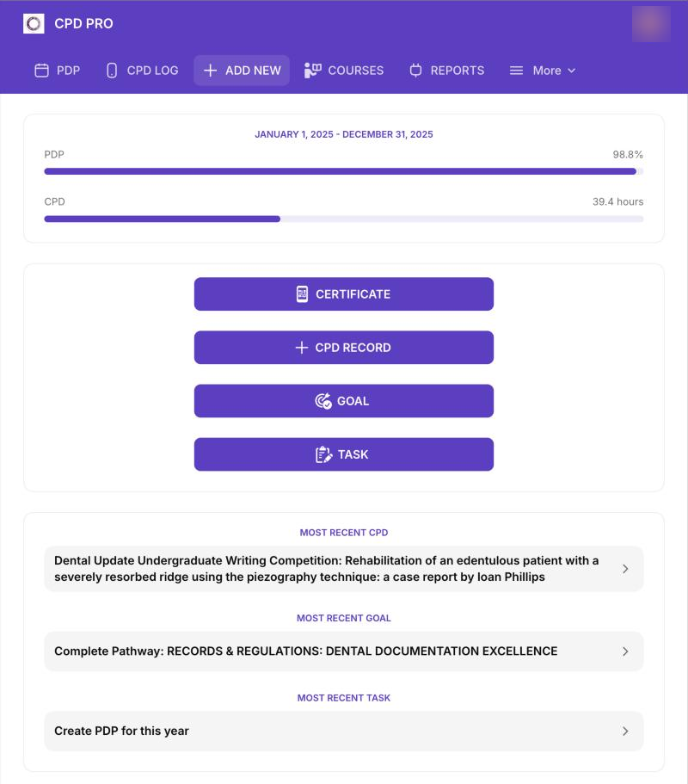
Task: Click the clipboard icon on TASK button
Action: click(x=323, y=454)
